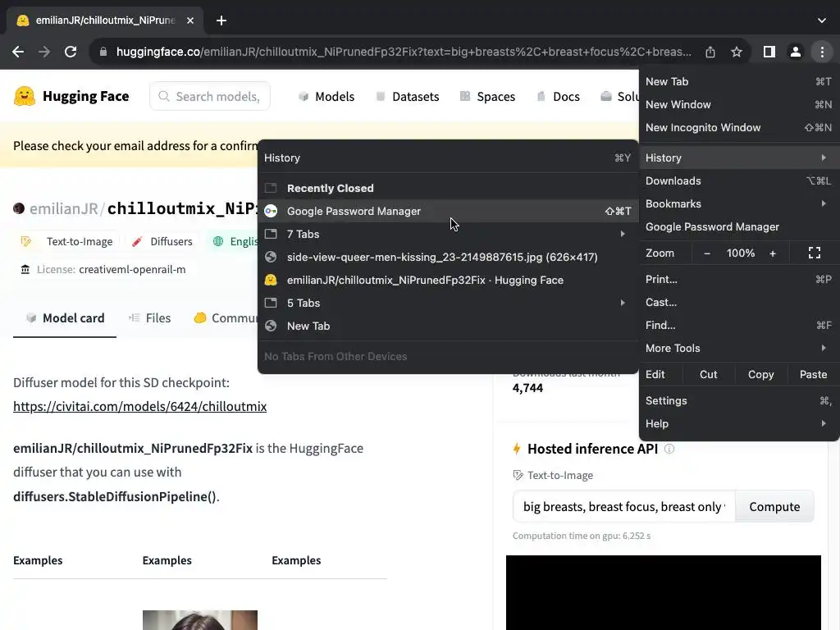Choose Find in the Chrome menu
Viewport: 840px width, 630px height.
tap(739, 325)
